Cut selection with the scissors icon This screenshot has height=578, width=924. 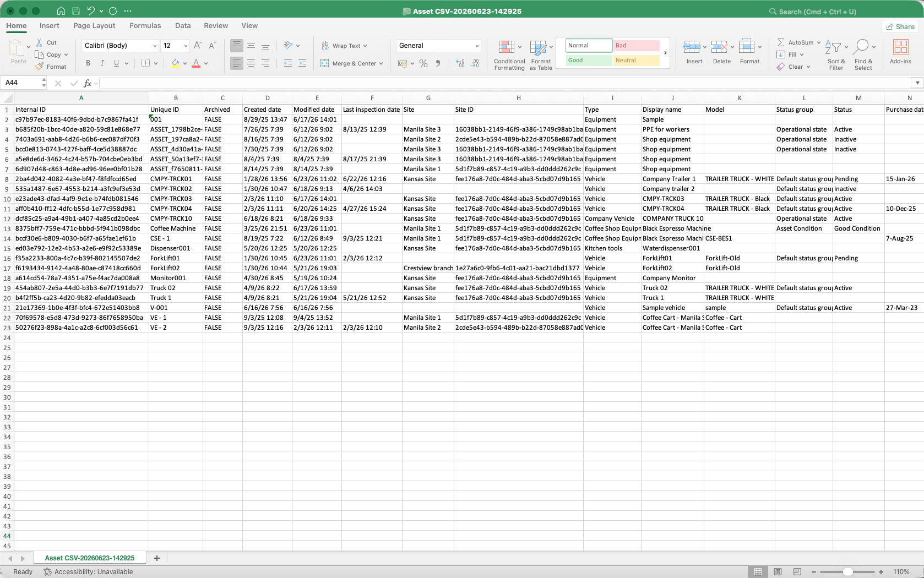(x=39, y=42)
